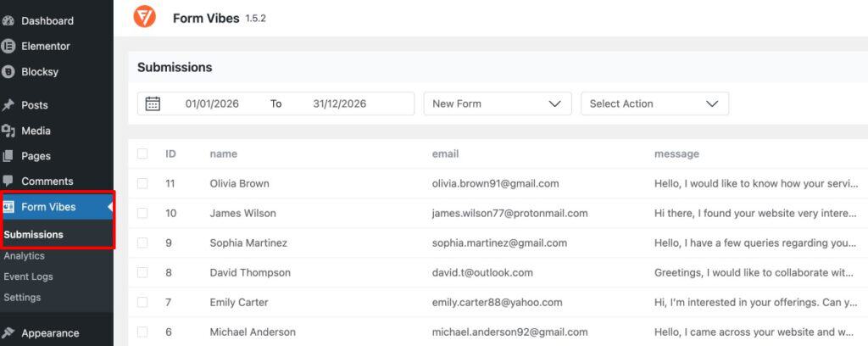
Task: Click email olivia.brown91@gmail.com
Action: tap(495, 183)
